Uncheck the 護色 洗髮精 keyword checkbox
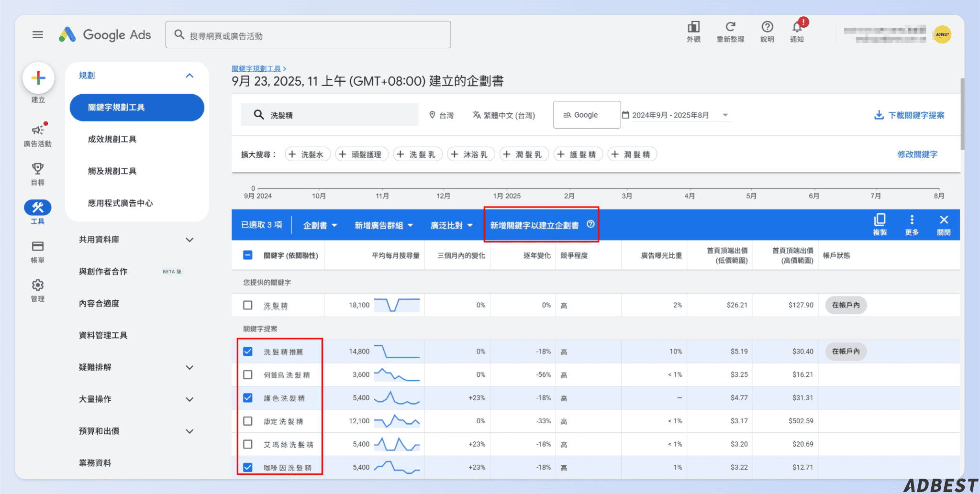This screenshot has width=980, height=494. tap(248, 398)
